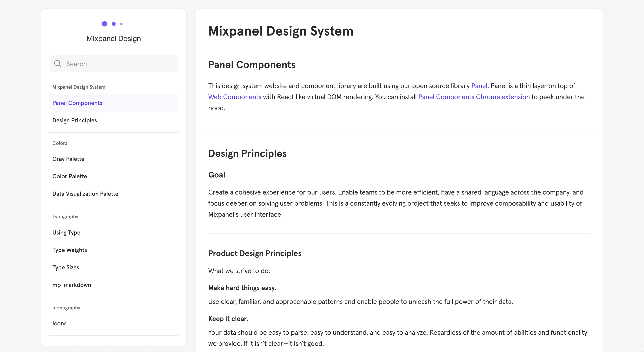Image resolution: width=644 pixels, height=352 pixels.
Task: Open Design Principles sidebar item
Action: [114, 120]
